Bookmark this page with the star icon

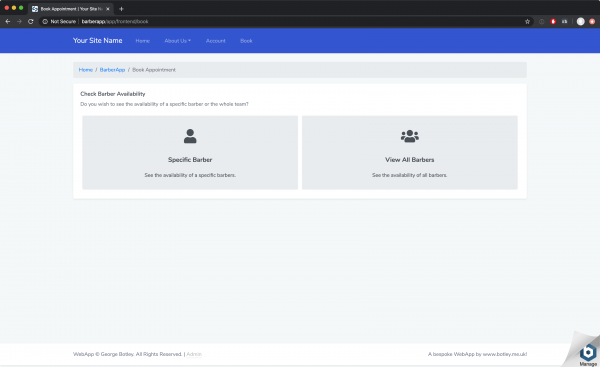pyautogui.click(x=527, y=21)
